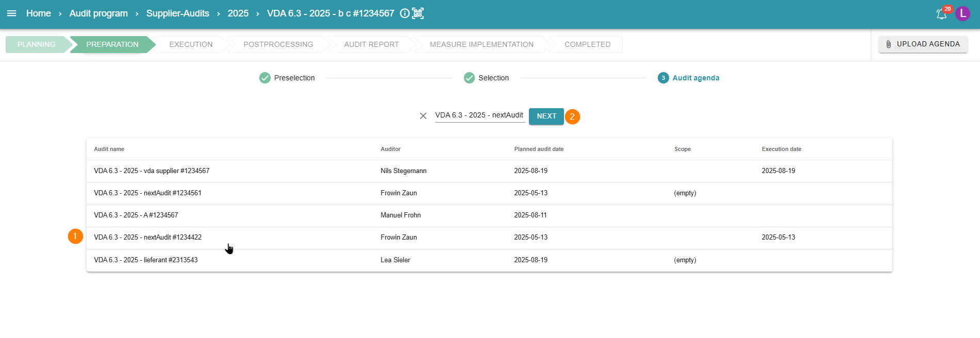Image resolution: width=980 pixels, height=338 pixels.
Task: Switch to the Planning phase tab
Action: coord(36,44)
